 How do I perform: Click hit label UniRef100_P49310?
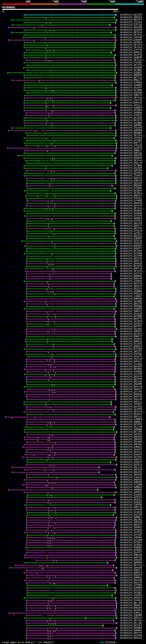click(x=131, y=294)
